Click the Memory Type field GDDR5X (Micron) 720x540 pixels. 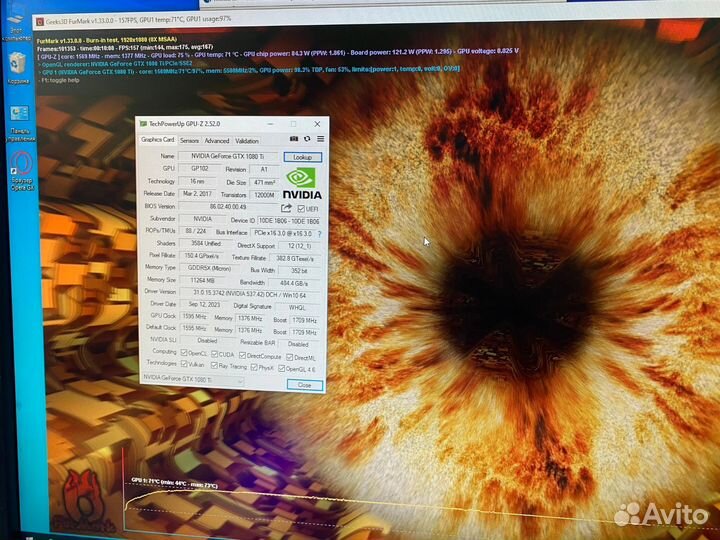click(209, 268)
